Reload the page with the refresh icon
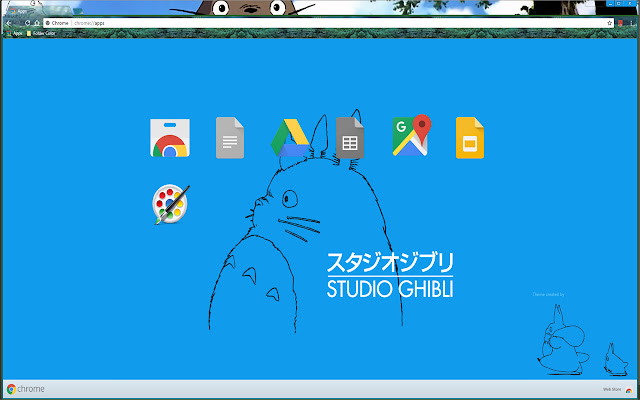This screenshot has height=400, width=640. [27, 23]
